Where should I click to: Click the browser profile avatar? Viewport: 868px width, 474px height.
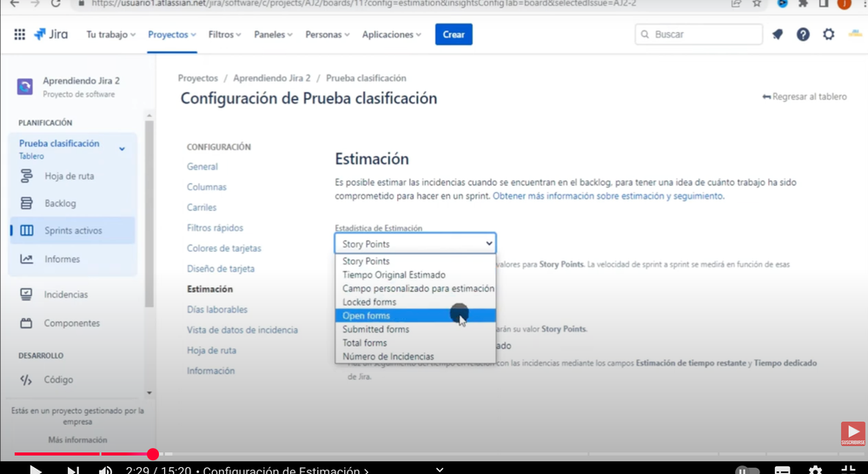[x=845, y=3]
